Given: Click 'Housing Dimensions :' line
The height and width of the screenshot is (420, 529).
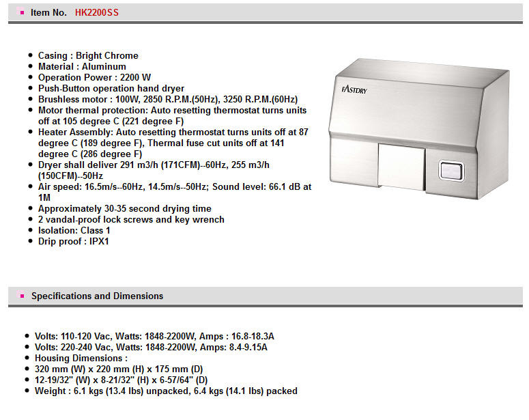Looking at the screenshot, I should click(x=81, y=359).
